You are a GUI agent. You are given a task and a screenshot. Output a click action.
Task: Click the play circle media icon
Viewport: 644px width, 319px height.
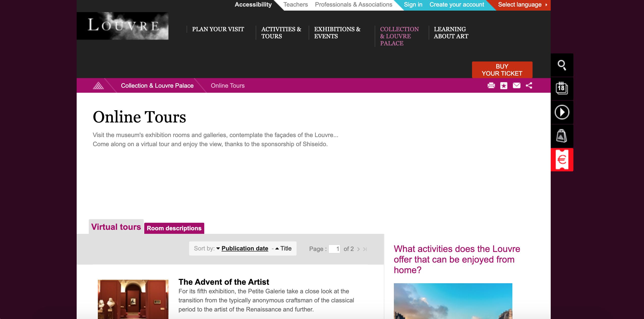coord(562,112)
